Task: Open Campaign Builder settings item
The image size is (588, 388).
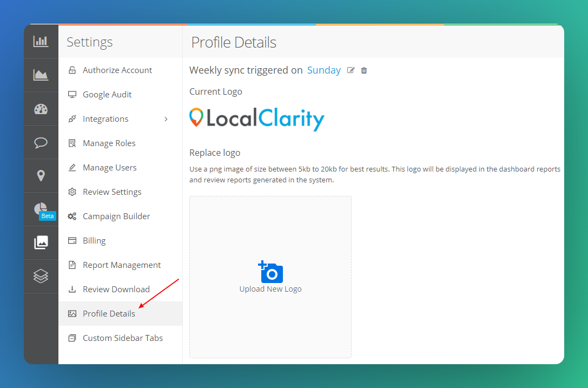Action: [116, 216]
